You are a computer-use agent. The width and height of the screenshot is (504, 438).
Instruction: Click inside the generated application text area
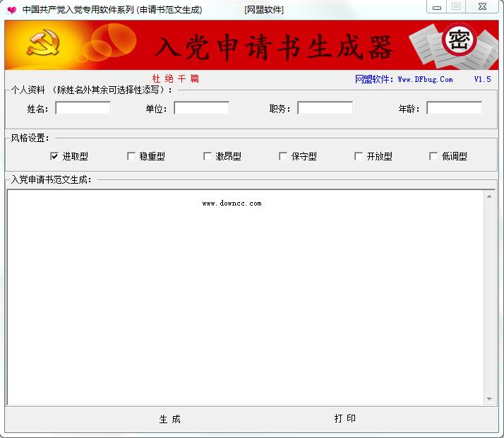click(x=246, y=297)
